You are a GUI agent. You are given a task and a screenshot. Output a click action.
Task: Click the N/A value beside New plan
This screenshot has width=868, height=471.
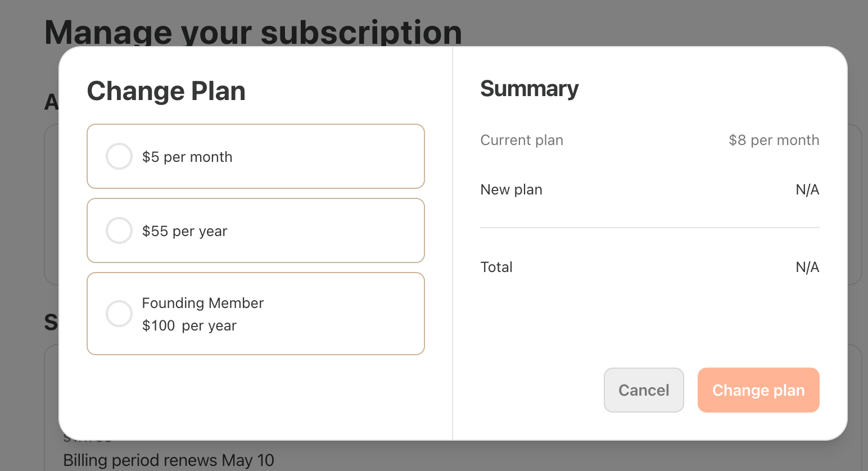(807, 189)
